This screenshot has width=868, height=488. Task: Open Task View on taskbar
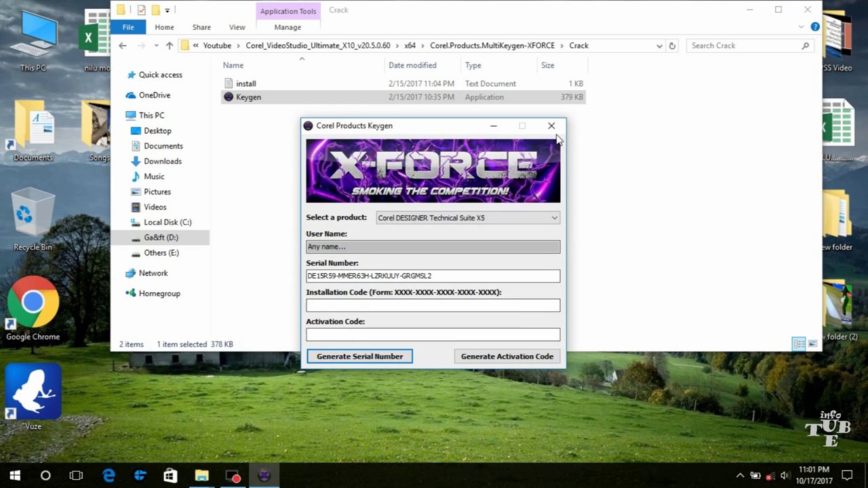tap(76, 476)
